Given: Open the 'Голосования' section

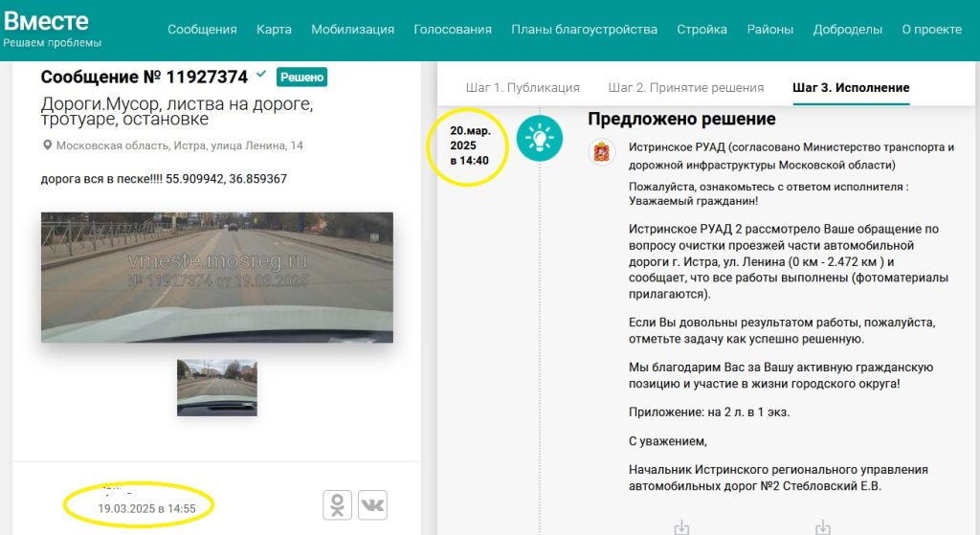Looking at the screenshot, I should pos(453,29).
